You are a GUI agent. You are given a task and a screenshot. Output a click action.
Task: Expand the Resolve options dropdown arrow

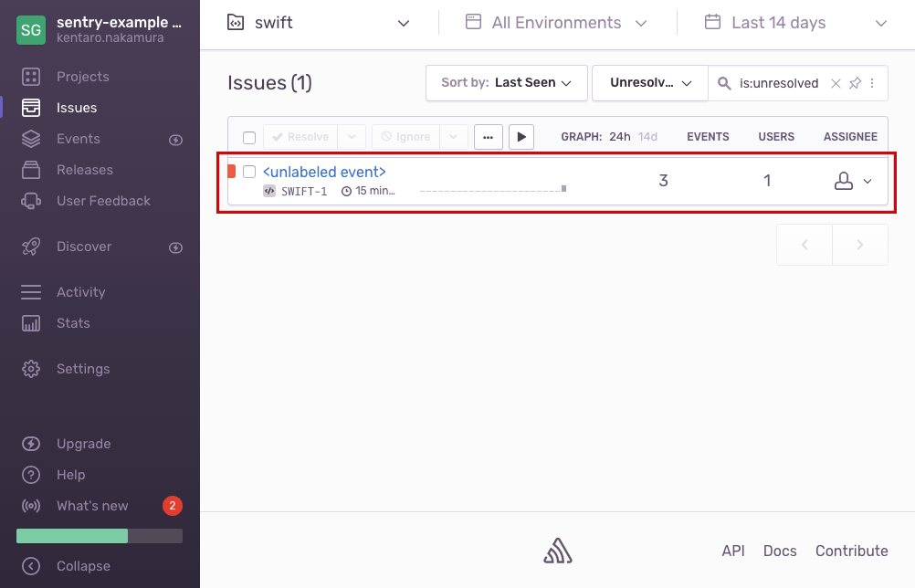click(x=352, y=137)
